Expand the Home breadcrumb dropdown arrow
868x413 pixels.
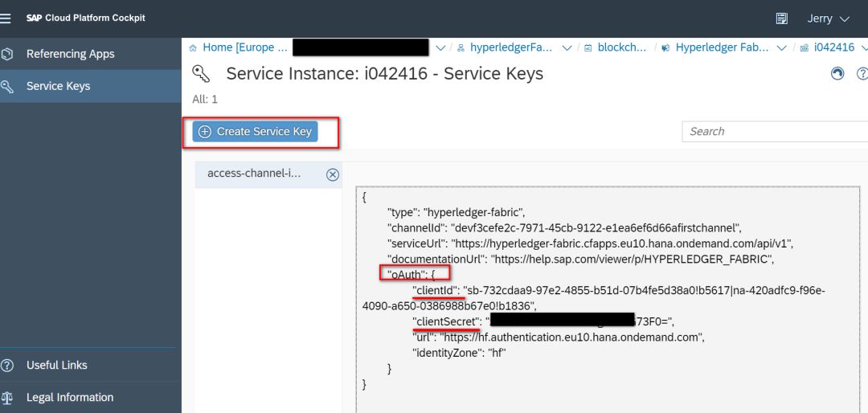pyautogui.click(x=440, y=48)
